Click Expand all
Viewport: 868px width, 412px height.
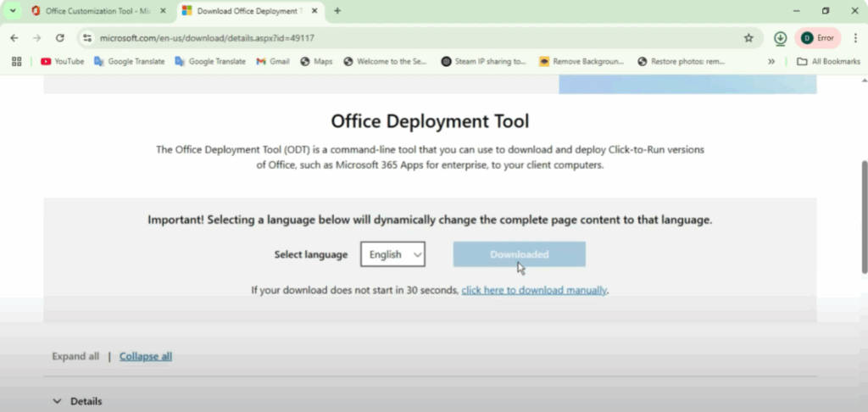tap(75, 357)
